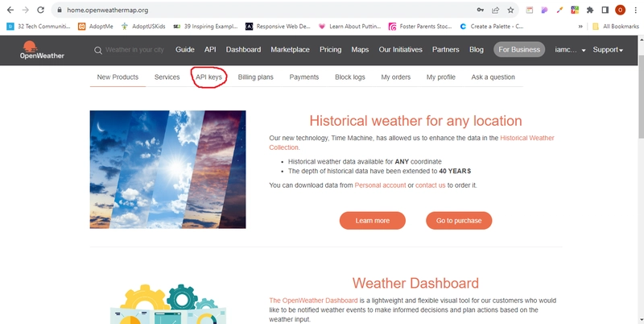Open the Dashboard menu item
644x324 pixels.
coord(243,50)
